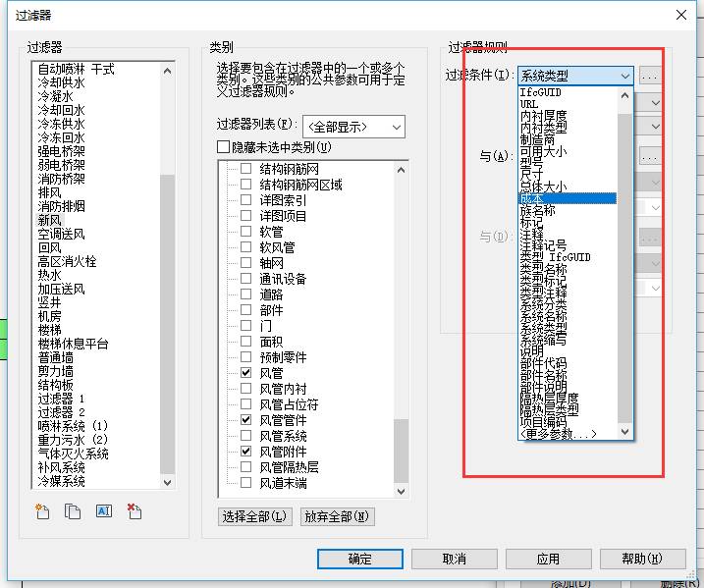Close the 过滤器 dialog window

[x=681, y=15]
